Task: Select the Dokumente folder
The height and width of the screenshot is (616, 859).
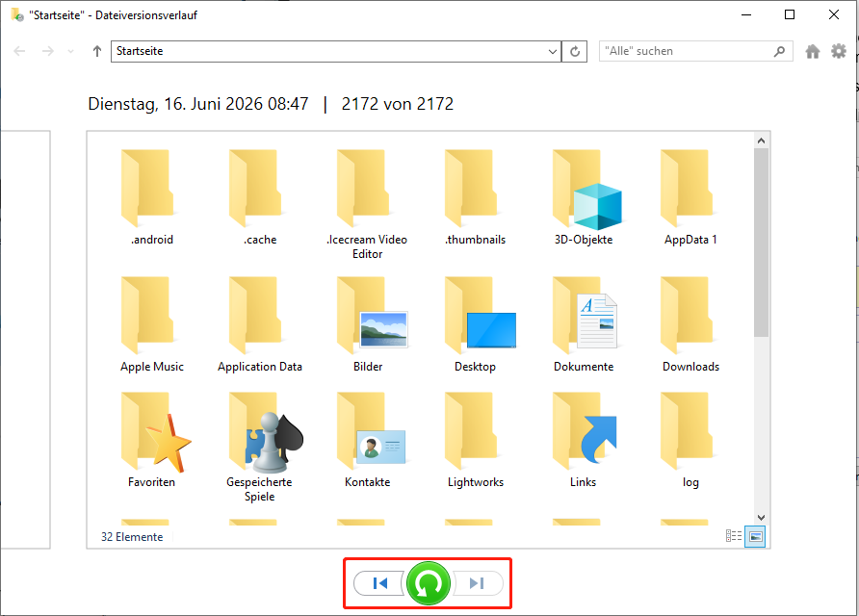Action: tap(584, 324)
